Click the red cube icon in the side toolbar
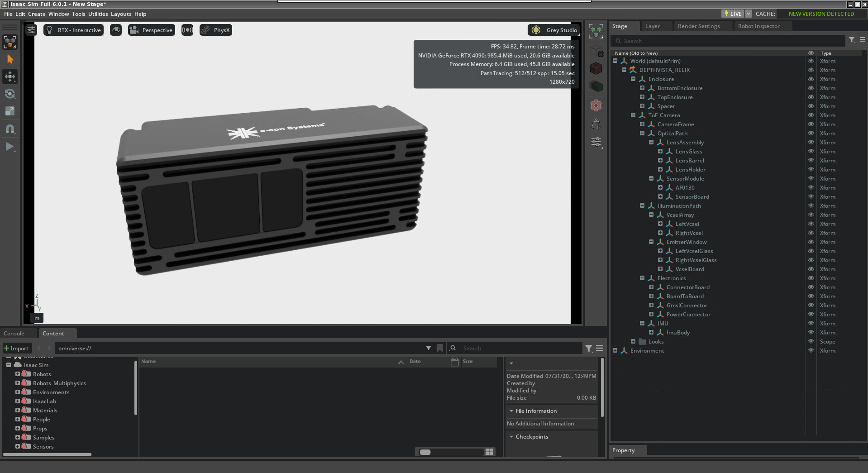The width and height of the screenshot is (868, 473). pos(596,68)
